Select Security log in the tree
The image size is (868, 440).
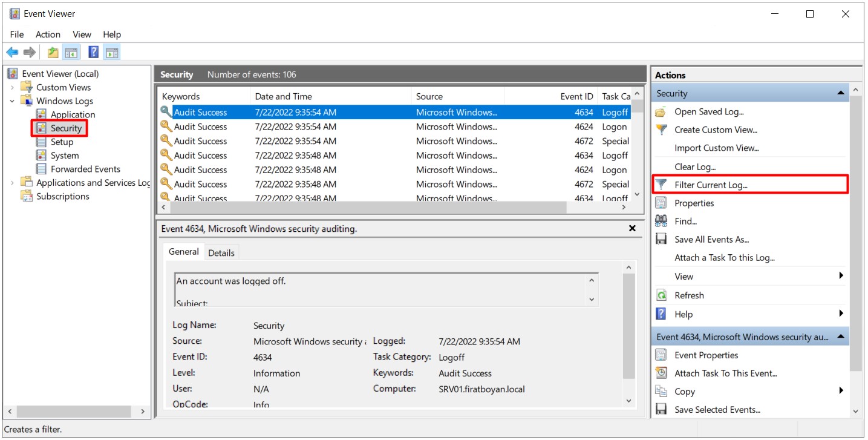pos(66,128)
